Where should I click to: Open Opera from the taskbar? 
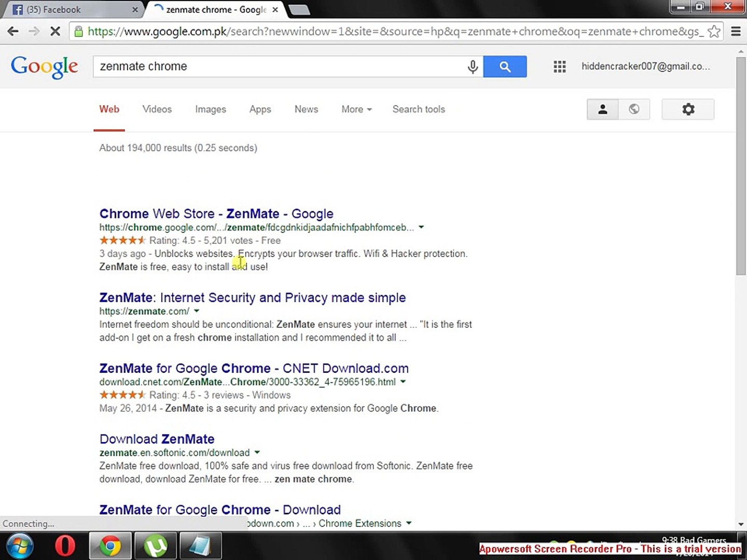coord(65,546)
